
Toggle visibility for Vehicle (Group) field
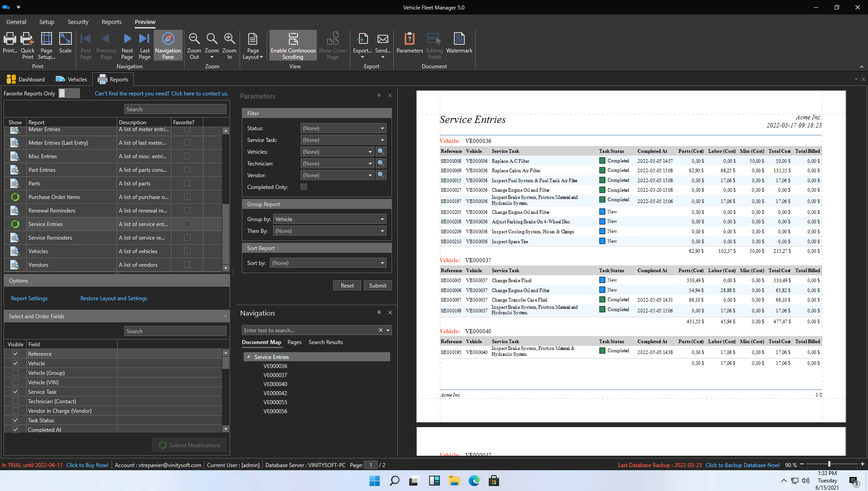click(15, 373)
